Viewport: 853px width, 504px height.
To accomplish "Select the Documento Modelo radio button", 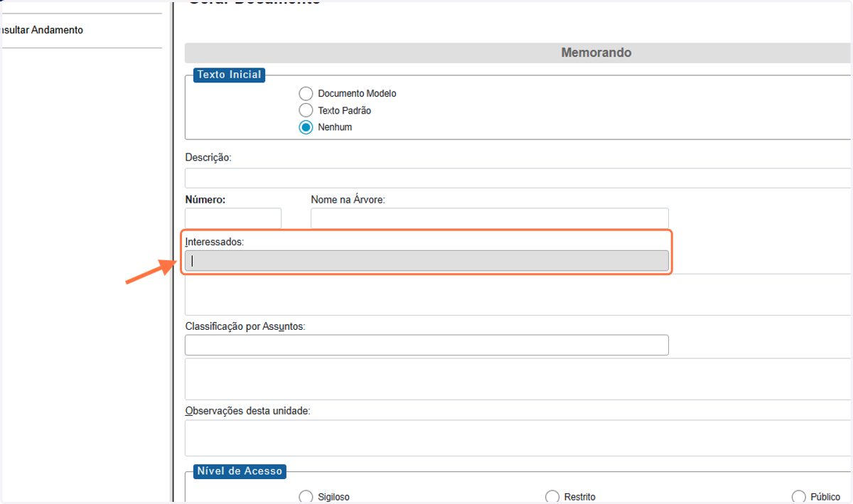I will [x=306, y=94].
